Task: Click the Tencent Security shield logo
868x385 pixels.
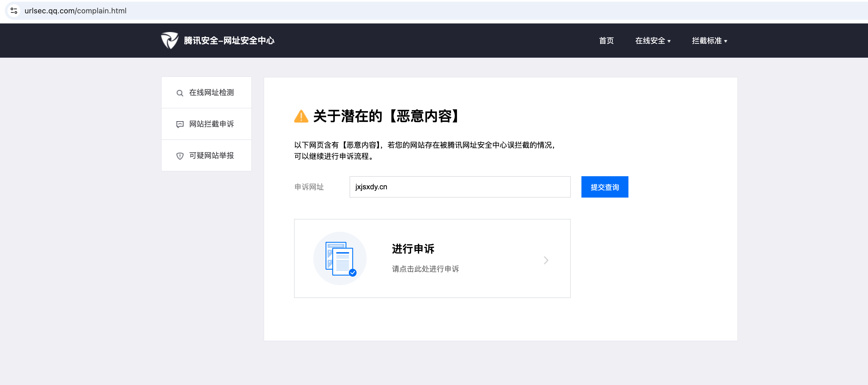Action: click(x=170, y=40)
